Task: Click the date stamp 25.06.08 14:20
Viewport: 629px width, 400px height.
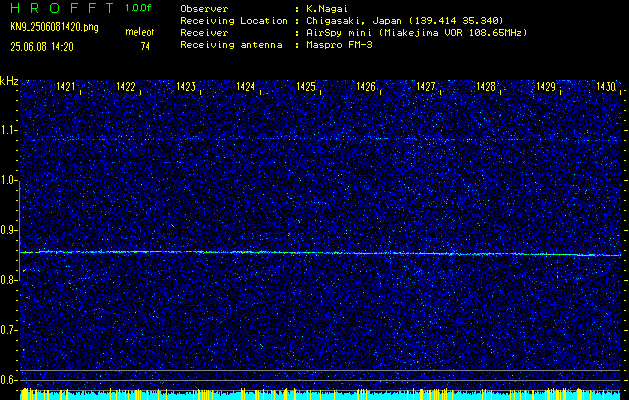Action: point(42,47)
